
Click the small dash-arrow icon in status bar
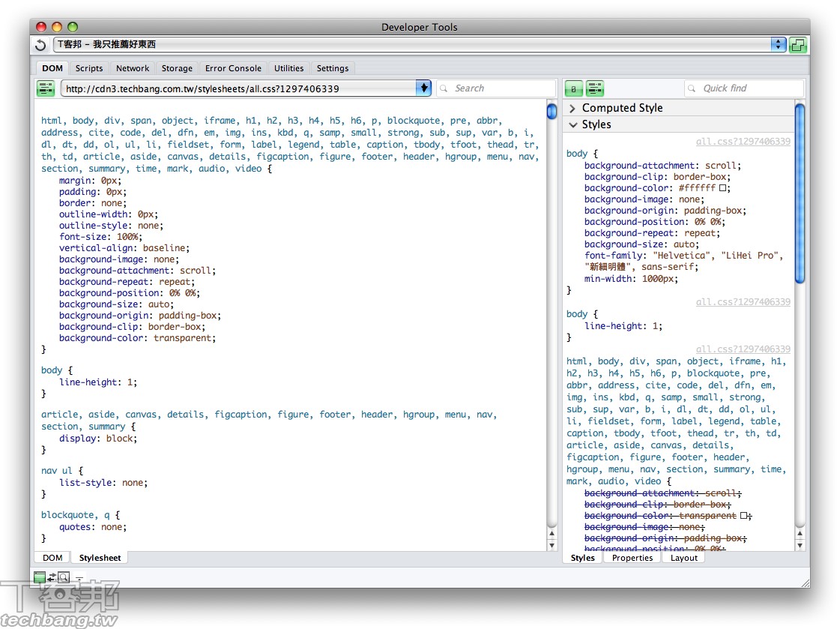coord(79,578)
